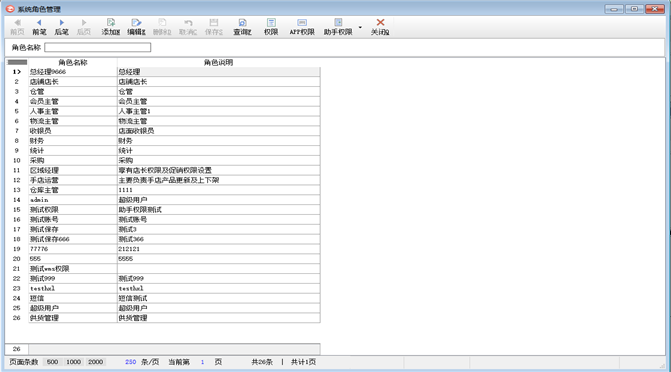This screenshot has height=372, width=671.
Task: Select description cell 测试366
Action: tap(218, 239)
